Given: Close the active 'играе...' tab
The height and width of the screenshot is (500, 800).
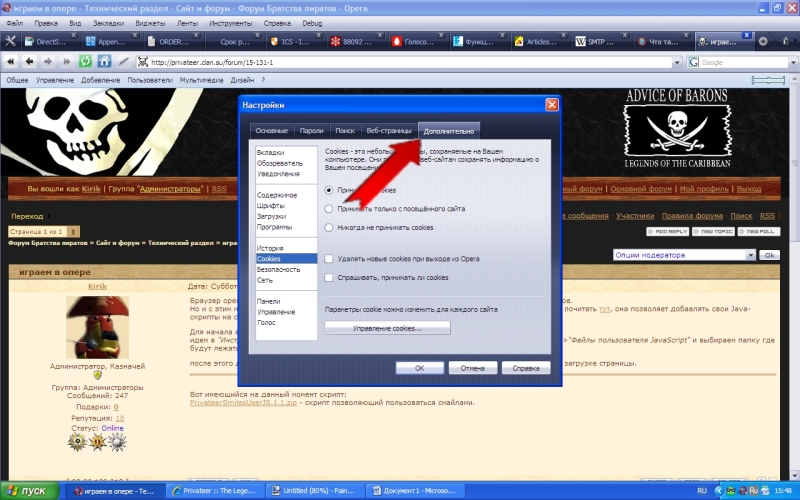Looking at the screenshot, I should pos(746,35).
